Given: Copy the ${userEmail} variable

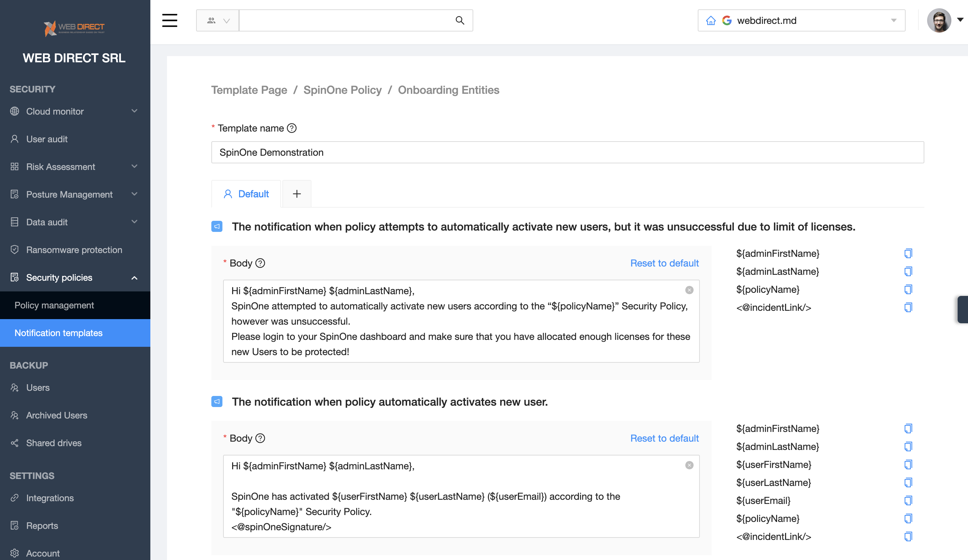Looking at the screenshot, I should (x=908, y=500).
